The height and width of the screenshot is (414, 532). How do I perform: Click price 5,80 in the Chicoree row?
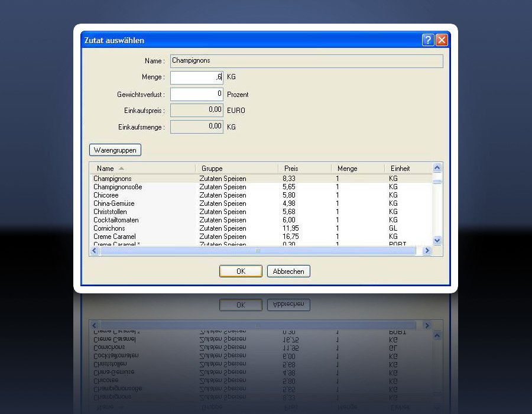(x=288, y=195)
